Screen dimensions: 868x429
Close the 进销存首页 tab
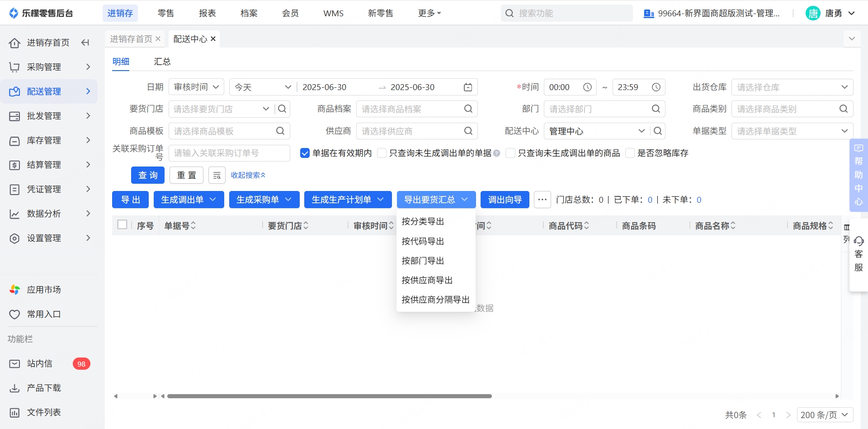click(158, 39)
